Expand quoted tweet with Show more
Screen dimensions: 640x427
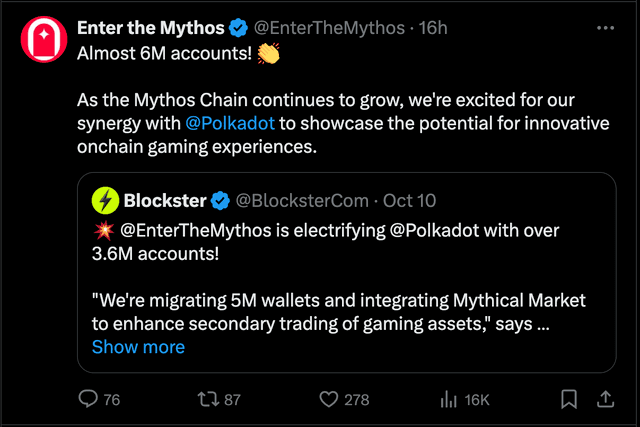pyautogui.click(x=138, y=347)
